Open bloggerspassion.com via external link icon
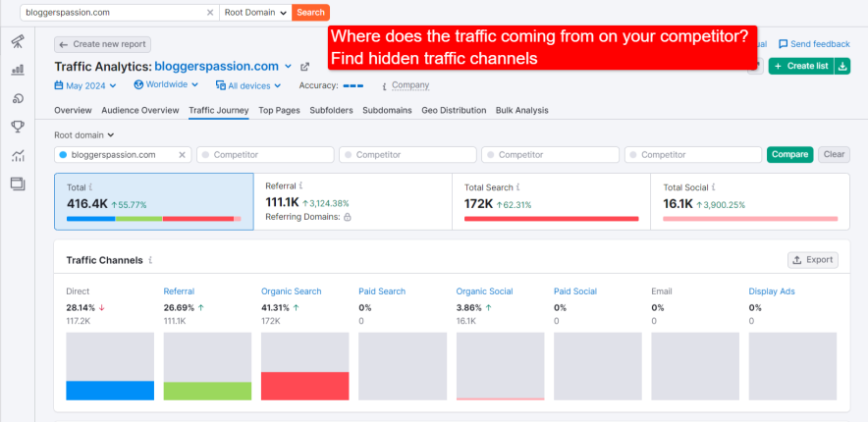Viewport: 868px width, 422px height. 304,67
